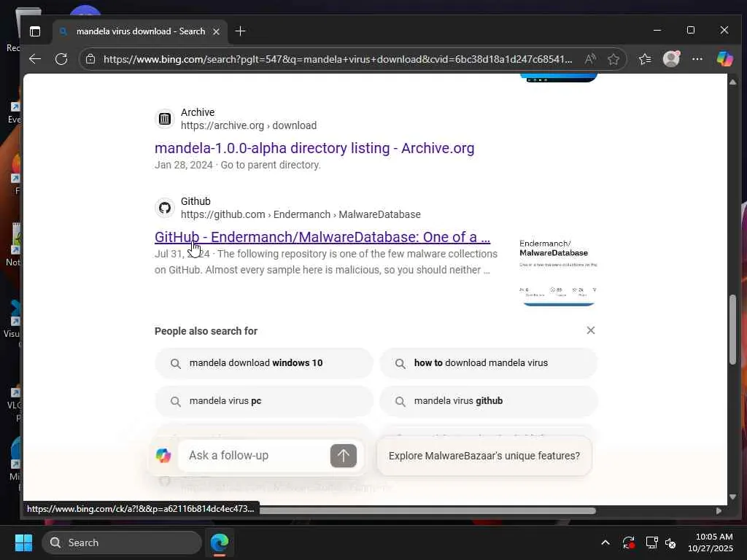Select mandela virus github suggestion

(x=489, y=402)
